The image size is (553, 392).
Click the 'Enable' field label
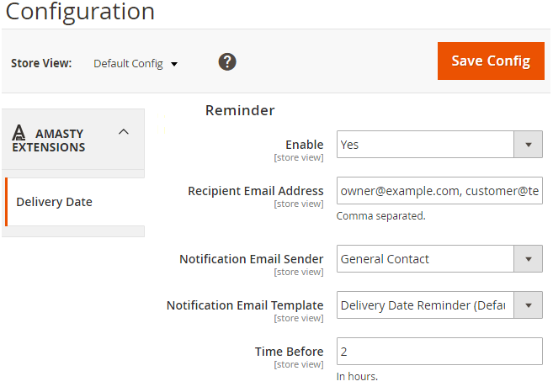305,145
